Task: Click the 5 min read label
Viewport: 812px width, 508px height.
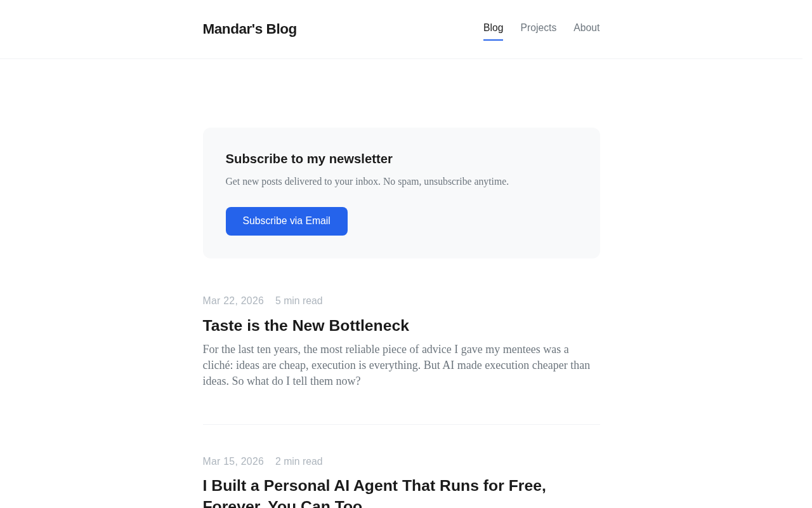Action: click(x=299, y=301)
